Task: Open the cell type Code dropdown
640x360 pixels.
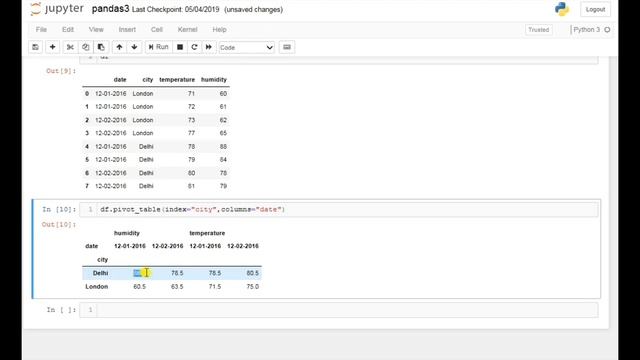Action: click(x=247, y=48)
